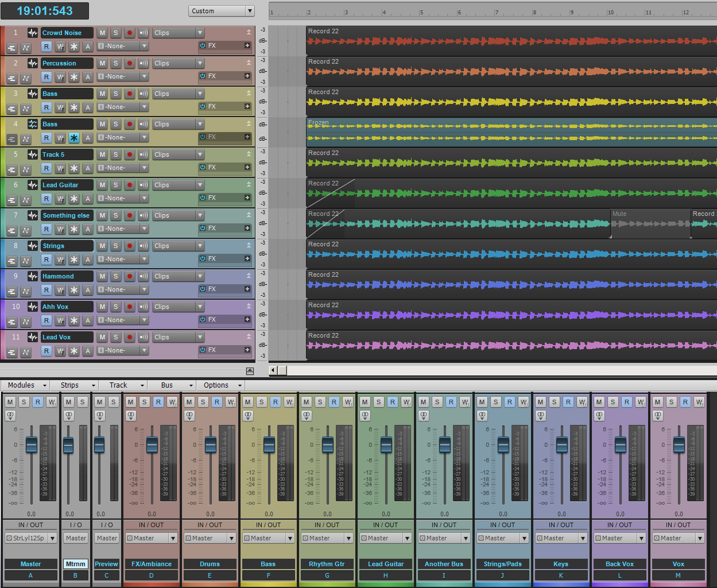Click the archive A button on Track 5
Screen dimensions: 717x588
[x=88, y=168]
